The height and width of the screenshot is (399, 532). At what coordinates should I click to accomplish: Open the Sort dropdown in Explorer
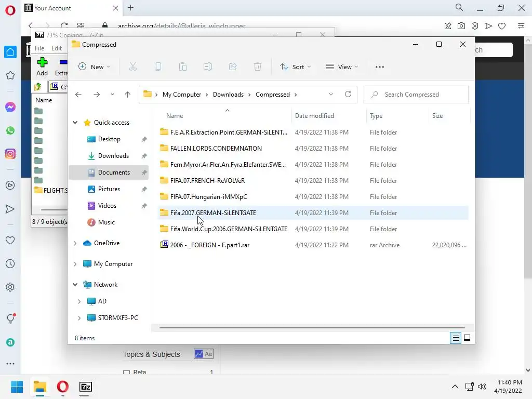[295, 67]
